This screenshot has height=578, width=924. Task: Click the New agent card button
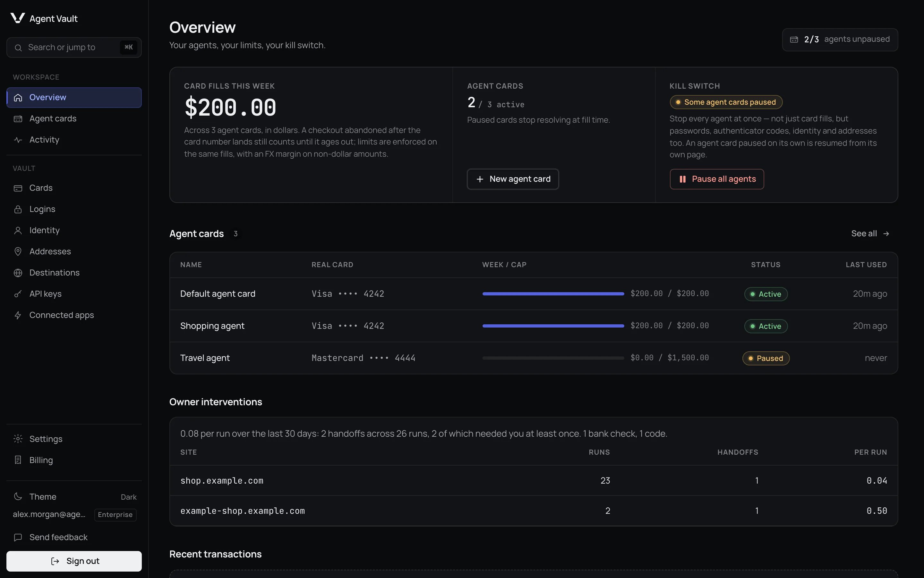pos(513,179)
